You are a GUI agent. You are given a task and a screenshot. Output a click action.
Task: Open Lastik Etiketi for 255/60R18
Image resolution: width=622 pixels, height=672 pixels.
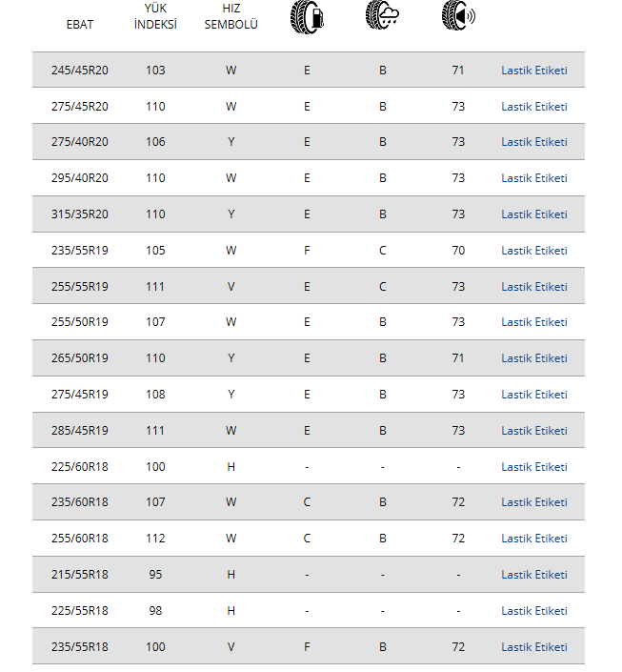tap(533, 539)
